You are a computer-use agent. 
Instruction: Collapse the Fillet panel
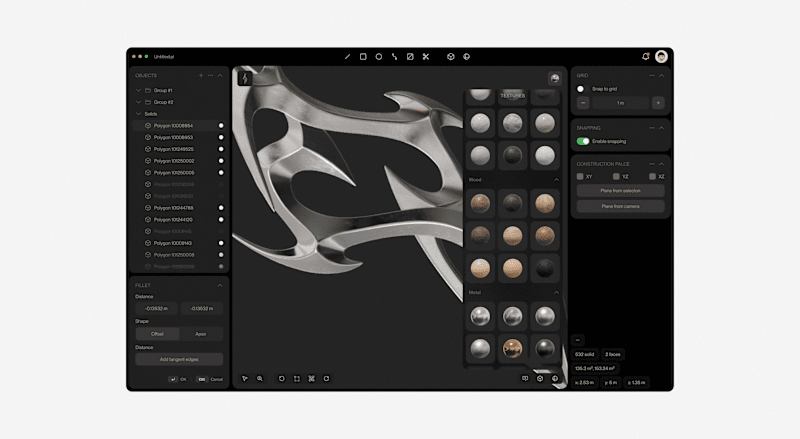220,285
